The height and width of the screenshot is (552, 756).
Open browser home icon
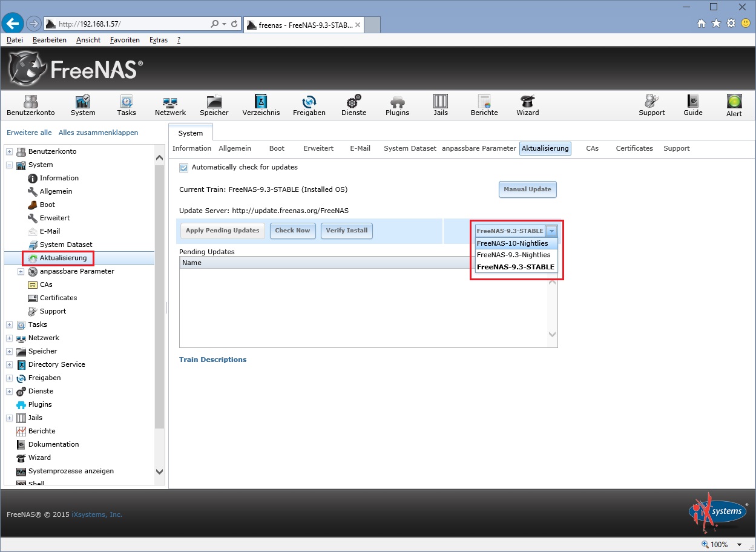coord(702,24)
